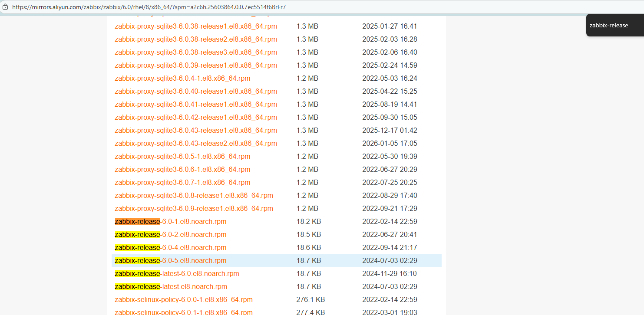This screenshot has height=315, width=644.
Task: Download zabbix-release-6.0-2.el8.noarch.rpm
Action: [171, 235]
